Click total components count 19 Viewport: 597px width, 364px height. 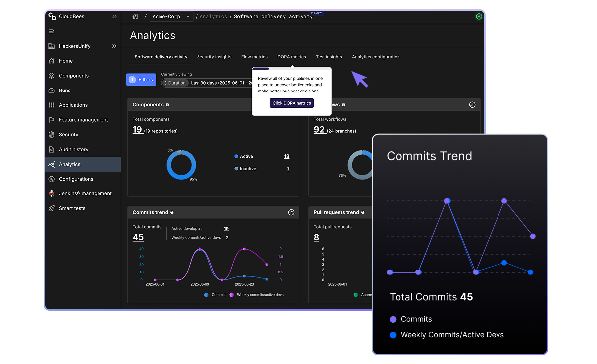[137, 130]
